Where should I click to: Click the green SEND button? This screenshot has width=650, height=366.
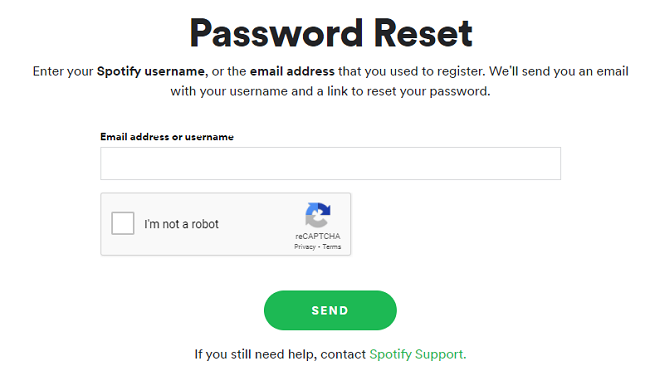click(x=330, y=310)
